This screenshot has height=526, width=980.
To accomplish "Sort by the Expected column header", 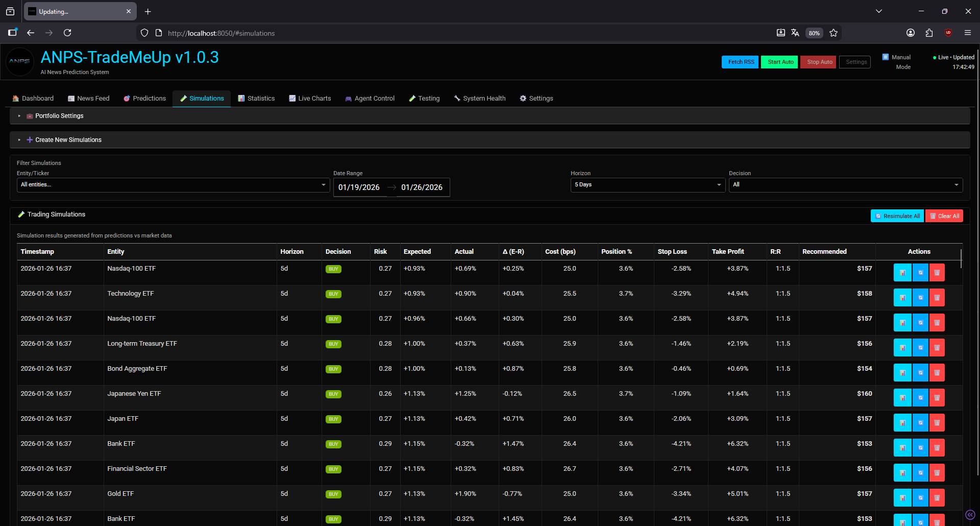I will (x=417, y=252).
